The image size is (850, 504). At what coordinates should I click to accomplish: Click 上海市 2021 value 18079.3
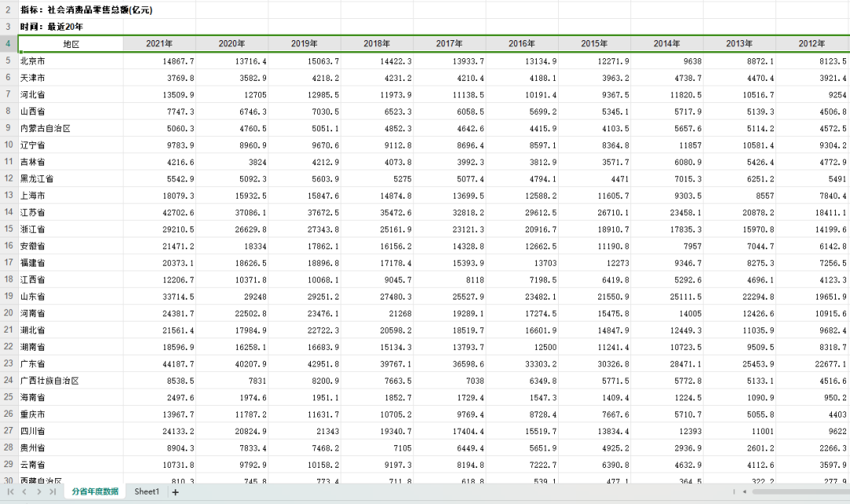point(160,195)
